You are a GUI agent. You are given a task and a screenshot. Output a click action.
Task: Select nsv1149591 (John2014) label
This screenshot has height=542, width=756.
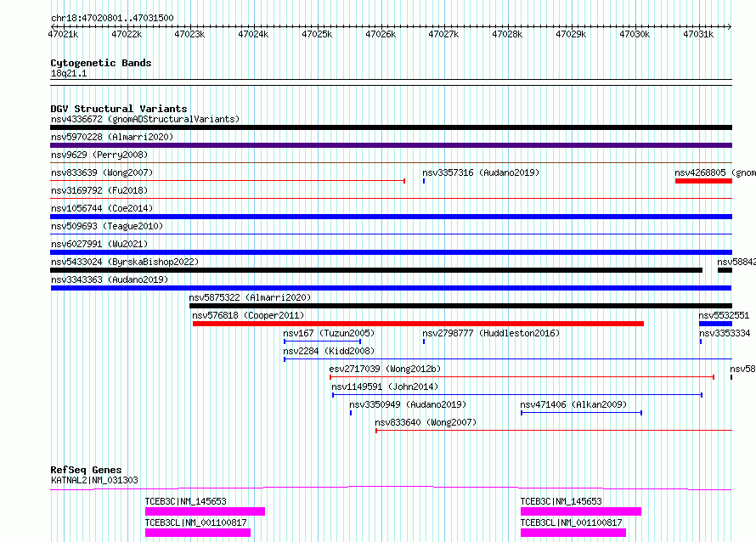click(x=385, y=387)
